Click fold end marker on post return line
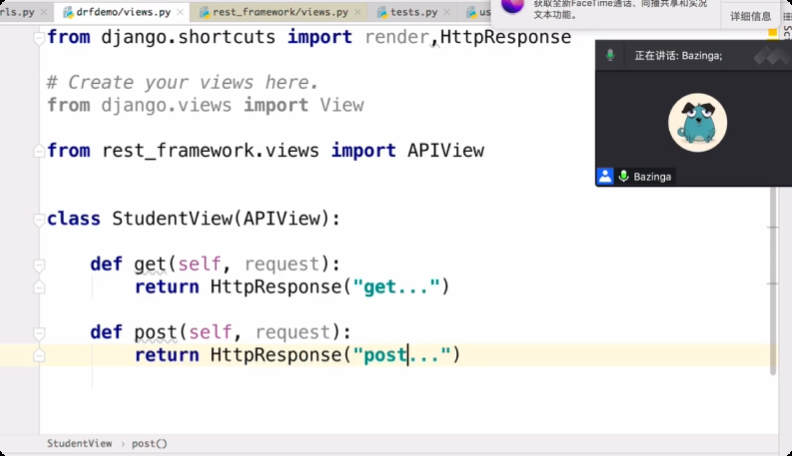This screenshot has width=792, height=456. pos(39,356)
